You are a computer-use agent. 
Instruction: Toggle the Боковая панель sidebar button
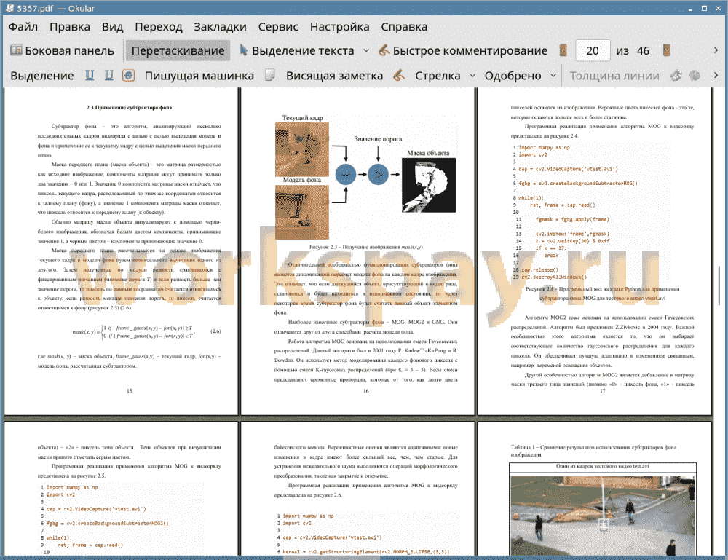pos(62,51)
